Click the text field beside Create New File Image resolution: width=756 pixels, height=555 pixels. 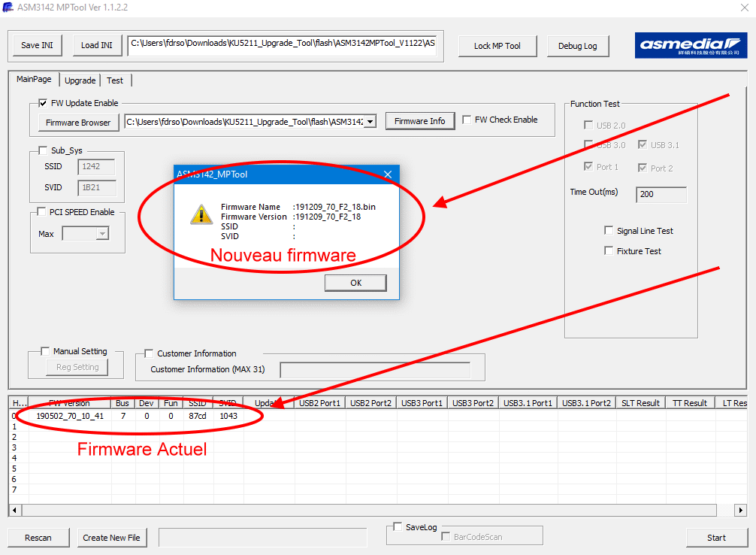click(263, 538)
